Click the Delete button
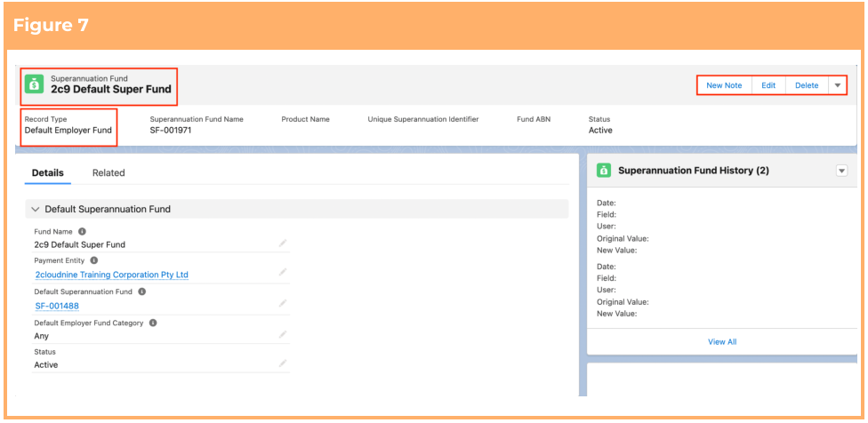Screen dimensions: 868x423 coord(807,85)
